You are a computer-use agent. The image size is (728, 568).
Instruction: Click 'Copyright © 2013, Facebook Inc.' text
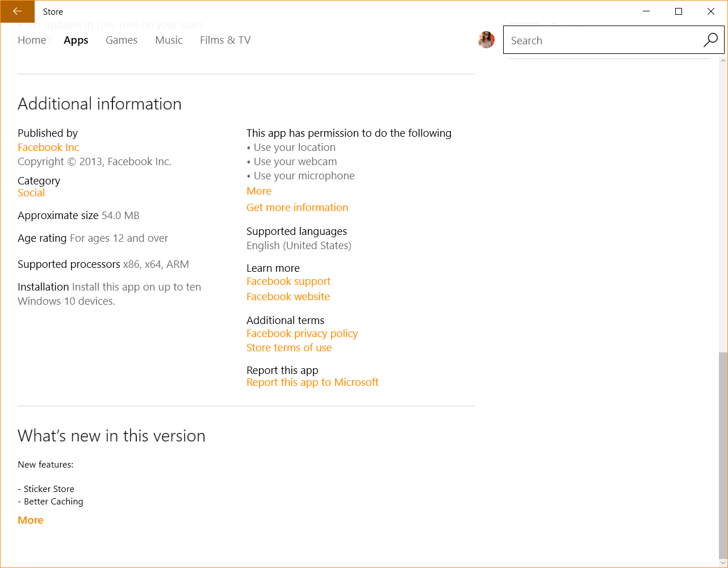pyautogui.click(x=94, y=161)
